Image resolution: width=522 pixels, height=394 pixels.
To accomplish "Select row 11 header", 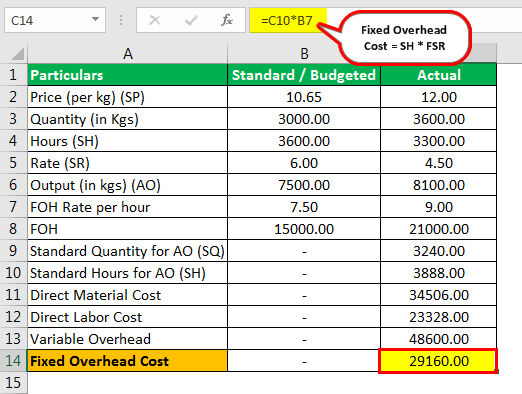I will tap(13, 295).
